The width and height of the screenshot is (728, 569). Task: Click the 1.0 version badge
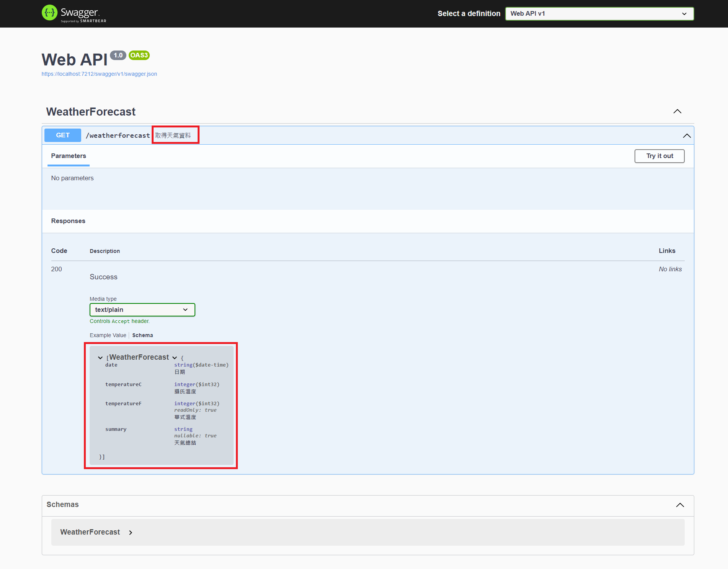[118, 55]
